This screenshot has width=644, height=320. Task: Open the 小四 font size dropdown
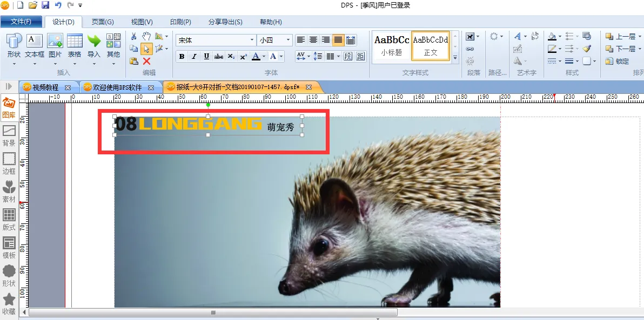[x=289, y=40]
